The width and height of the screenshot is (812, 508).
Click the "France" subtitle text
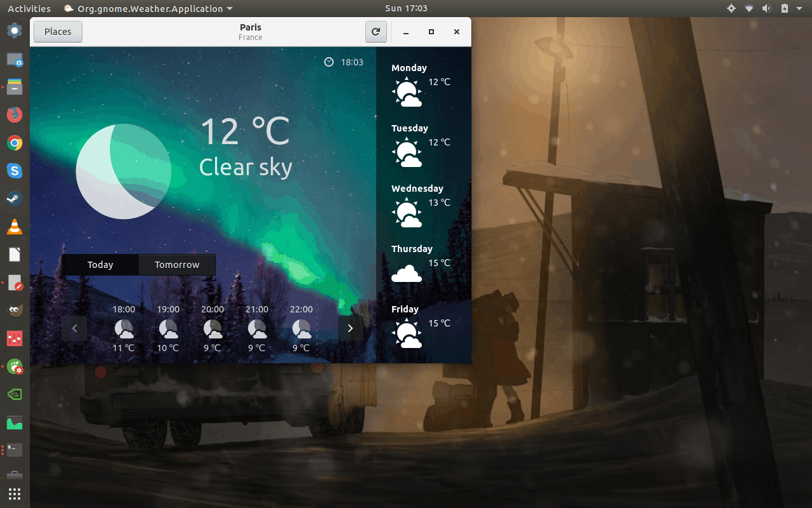(x=251, y=37)
